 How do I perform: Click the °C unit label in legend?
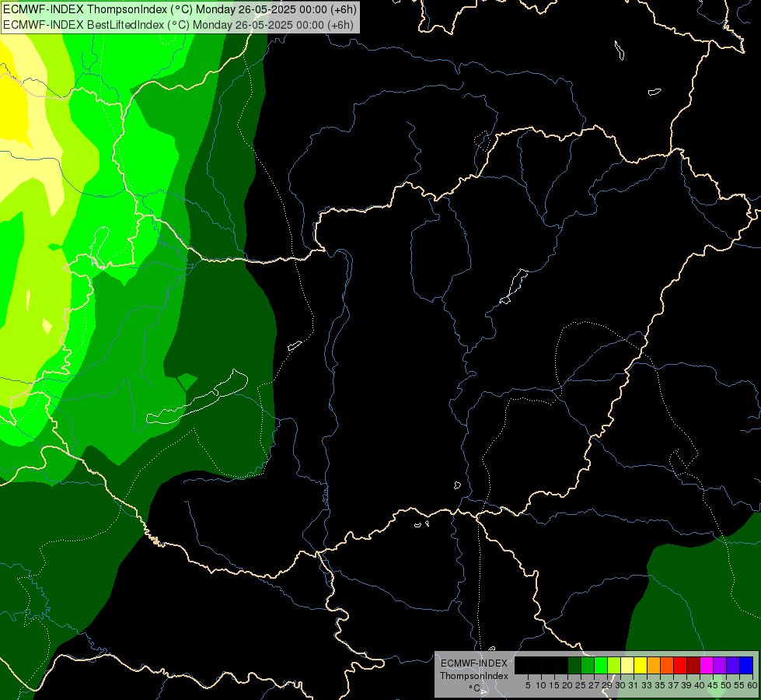475,688
